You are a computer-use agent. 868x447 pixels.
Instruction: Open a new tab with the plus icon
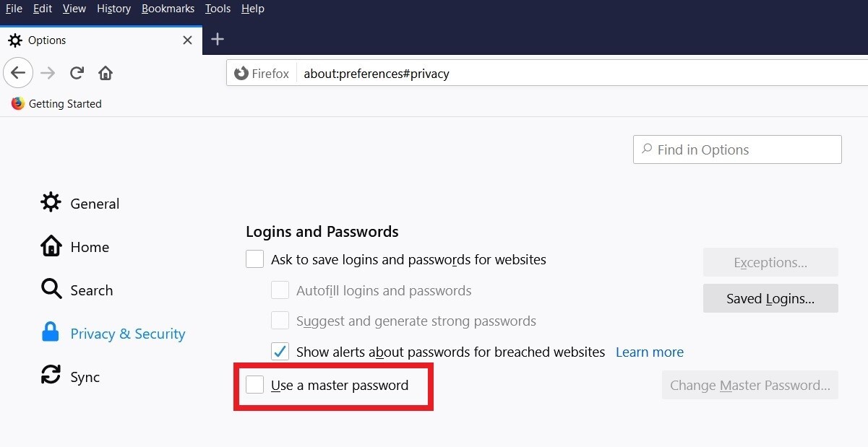[218, 40]
